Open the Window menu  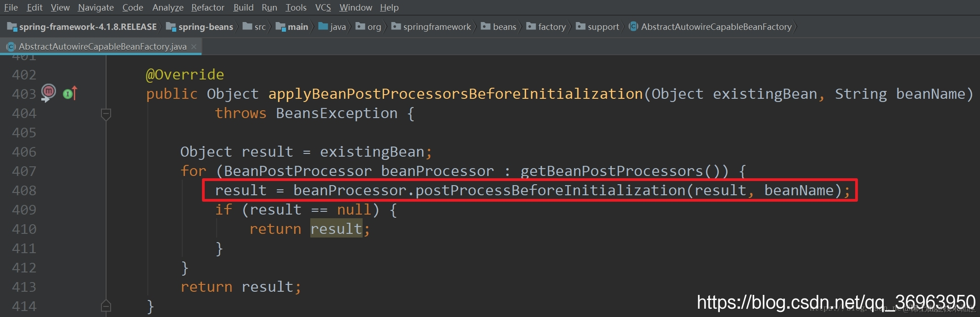(356, 7)
